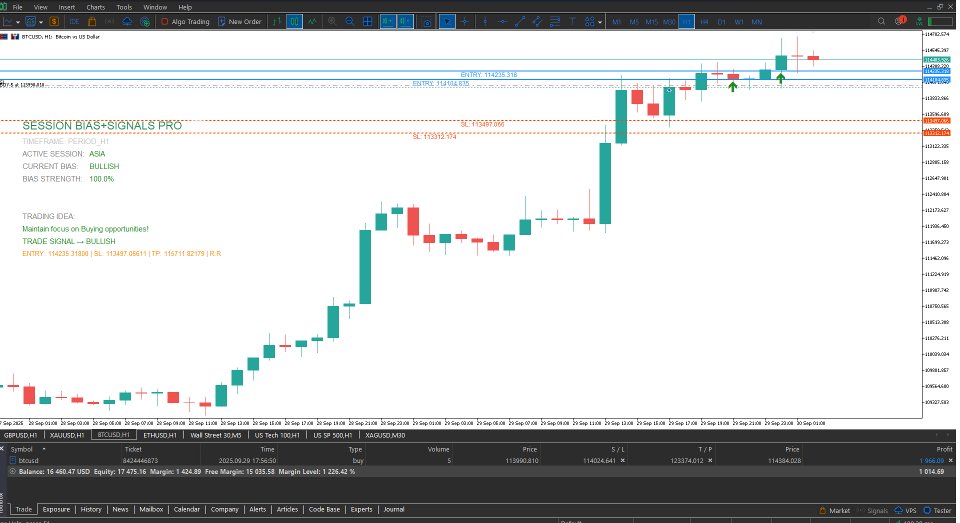Open the History tab in toolbox
The width and height of the screenshot is (960, 523).
pyautogui.click(x=91, y=510)
